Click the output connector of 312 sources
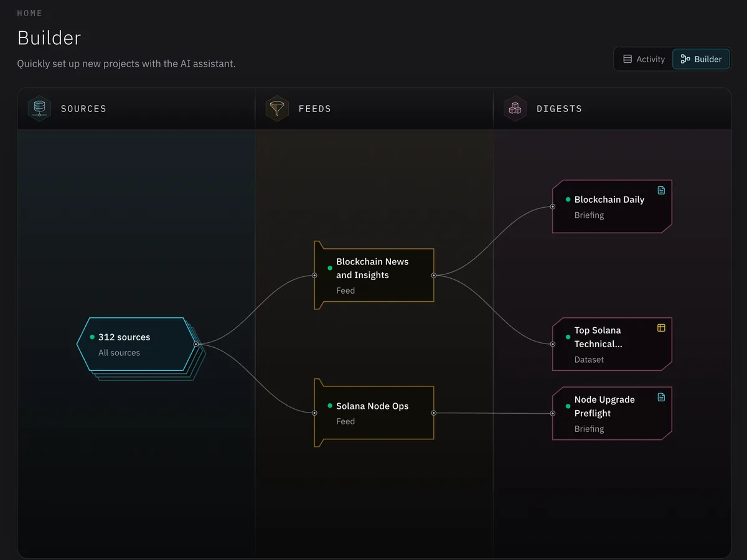The width and height of the screenshot is (747, 560). point(196,344)
